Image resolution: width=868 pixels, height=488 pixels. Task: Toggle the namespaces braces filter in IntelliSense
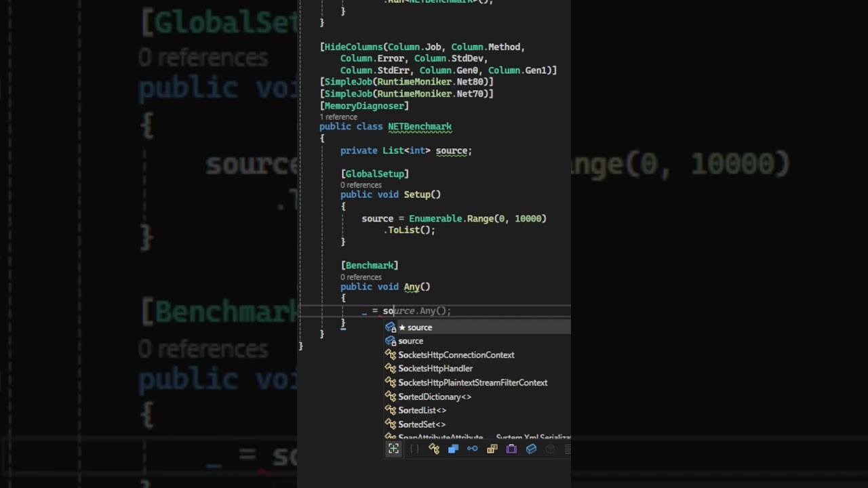point(414,449)
